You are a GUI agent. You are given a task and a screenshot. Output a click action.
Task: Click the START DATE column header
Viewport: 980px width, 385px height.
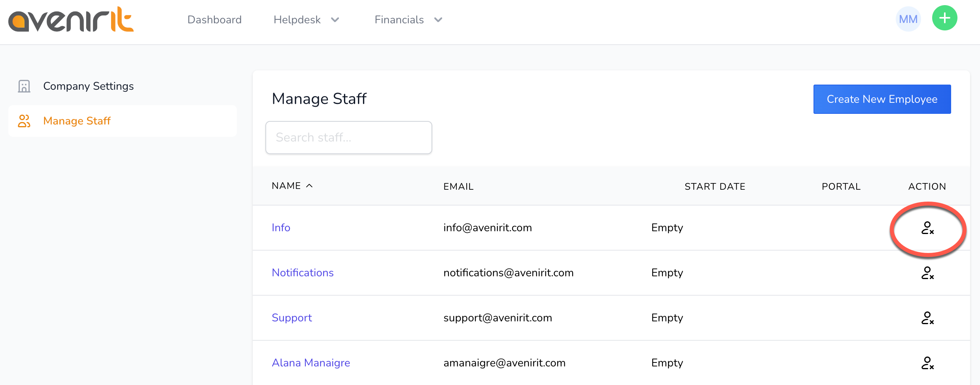[x=715, y=187]
